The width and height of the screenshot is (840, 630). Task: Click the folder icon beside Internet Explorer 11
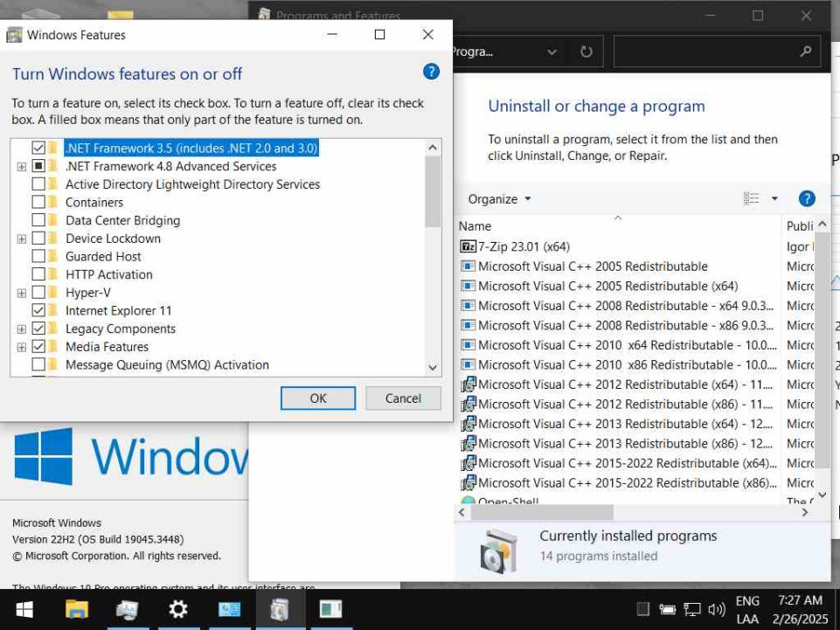[x=52, y=311]
